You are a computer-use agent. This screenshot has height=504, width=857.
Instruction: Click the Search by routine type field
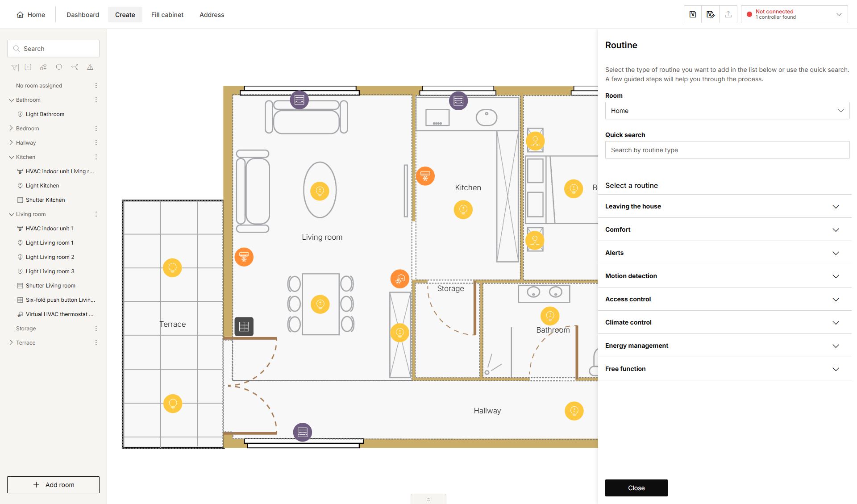coord(727,150)
